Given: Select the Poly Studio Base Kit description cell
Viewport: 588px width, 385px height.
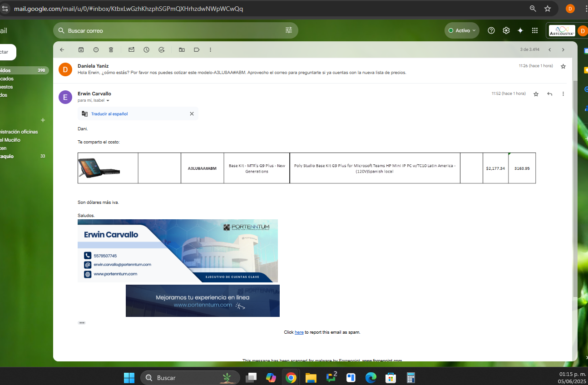Looking at the screenshot, I should (375, 168).
